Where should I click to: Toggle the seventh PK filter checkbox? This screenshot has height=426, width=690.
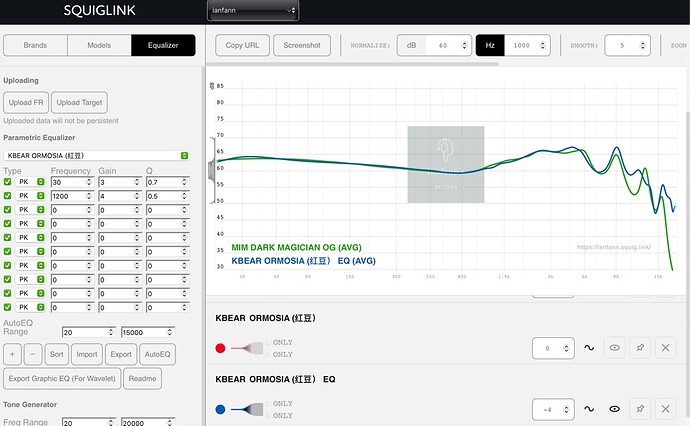7,265
